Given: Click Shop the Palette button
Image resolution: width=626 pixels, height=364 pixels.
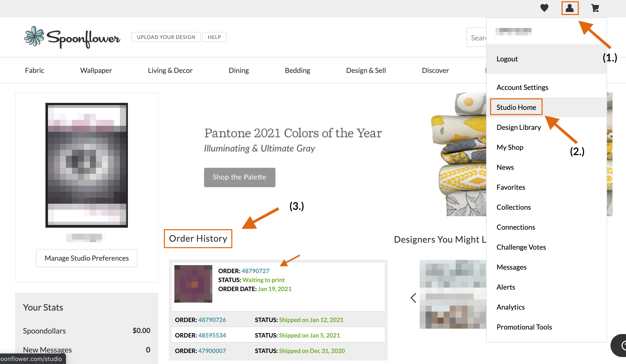Looking at the screenshot, I should click(x=239, y=177).
